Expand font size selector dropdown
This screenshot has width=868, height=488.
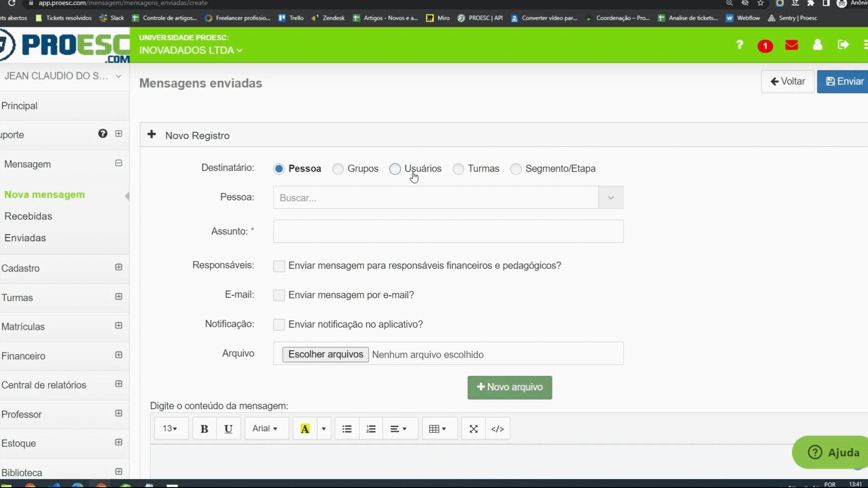170,428
